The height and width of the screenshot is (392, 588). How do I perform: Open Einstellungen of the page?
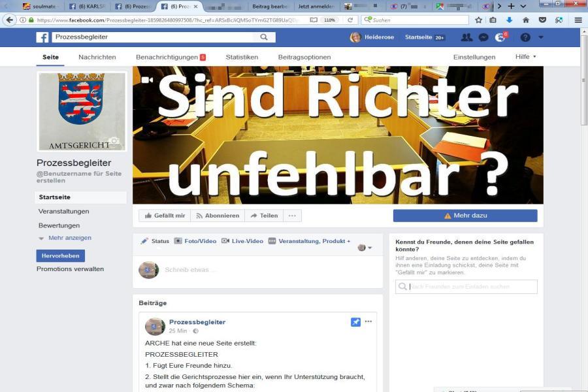point(474,57)
